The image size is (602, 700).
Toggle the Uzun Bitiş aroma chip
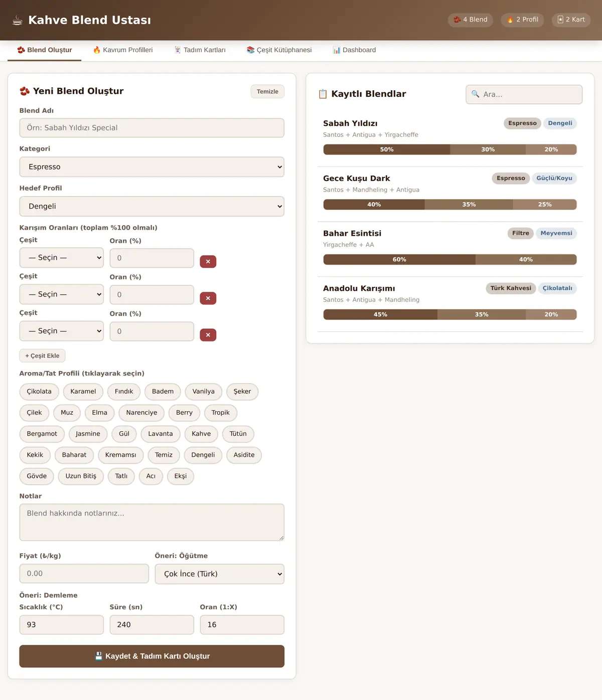pos(81,476)
